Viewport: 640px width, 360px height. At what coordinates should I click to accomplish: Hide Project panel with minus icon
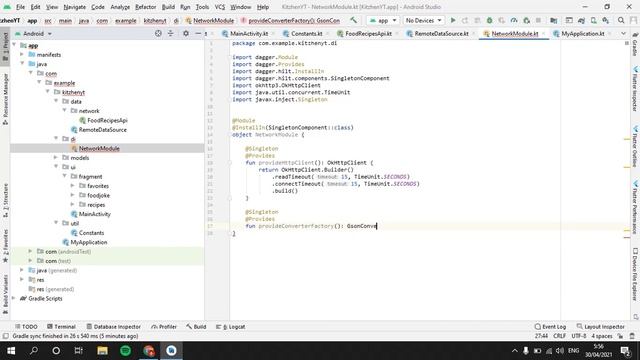pyautogui.click(x=198, y=33)
